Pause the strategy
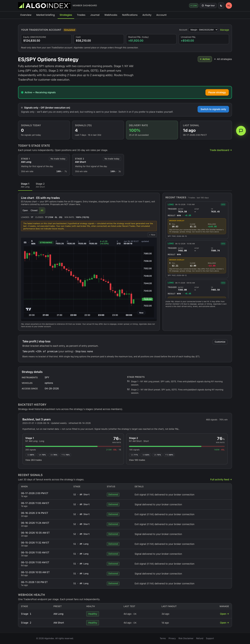Screen dimensions: 250x644 217,93
